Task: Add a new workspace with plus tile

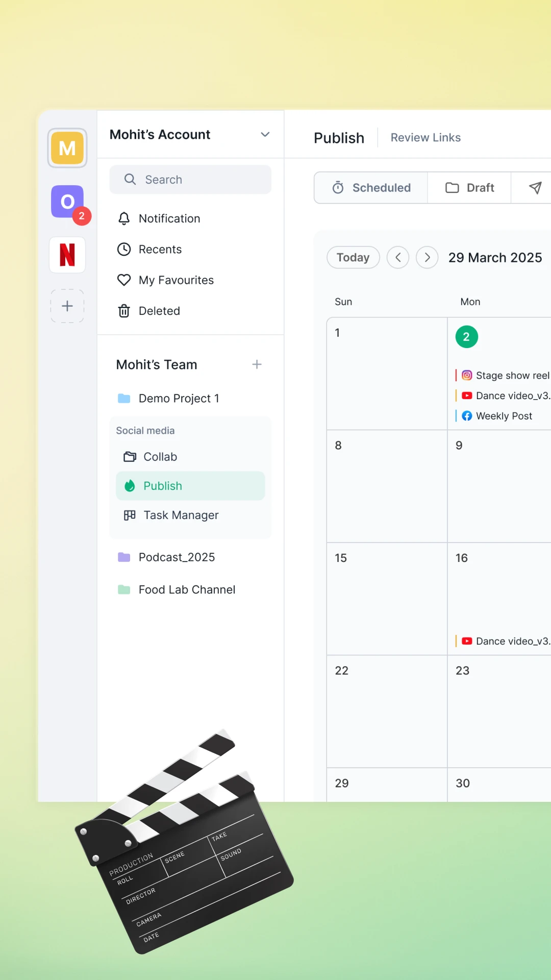Action: [x=67, y=306]
